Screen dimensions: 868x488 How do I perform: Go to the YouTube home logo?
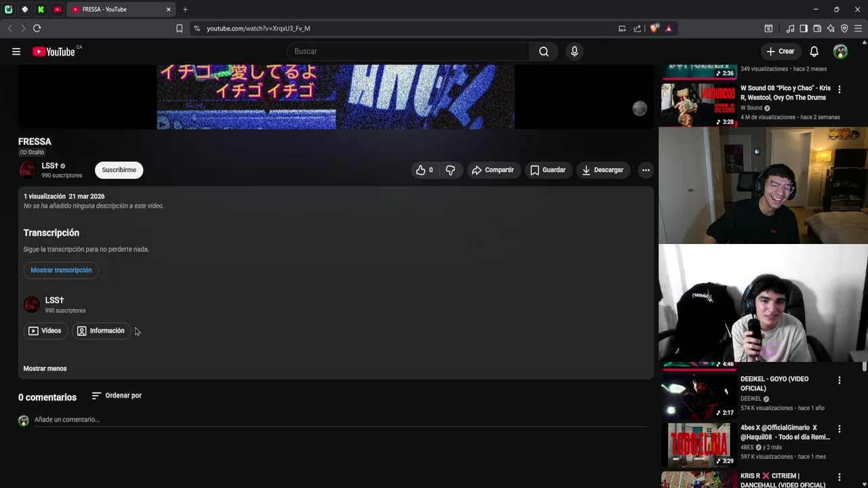(54, 52)
